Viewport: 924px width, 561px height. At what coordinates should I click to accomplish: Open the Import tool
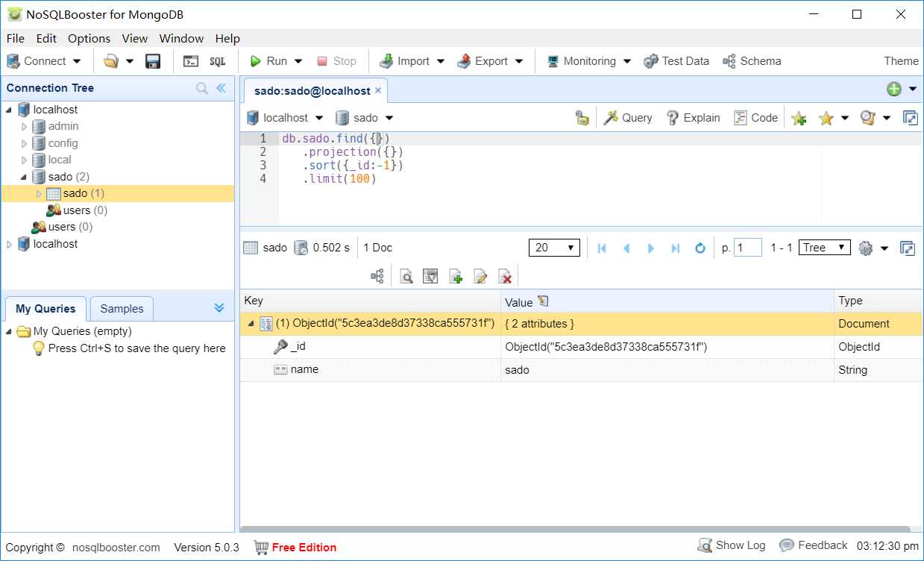click(405, 61)
